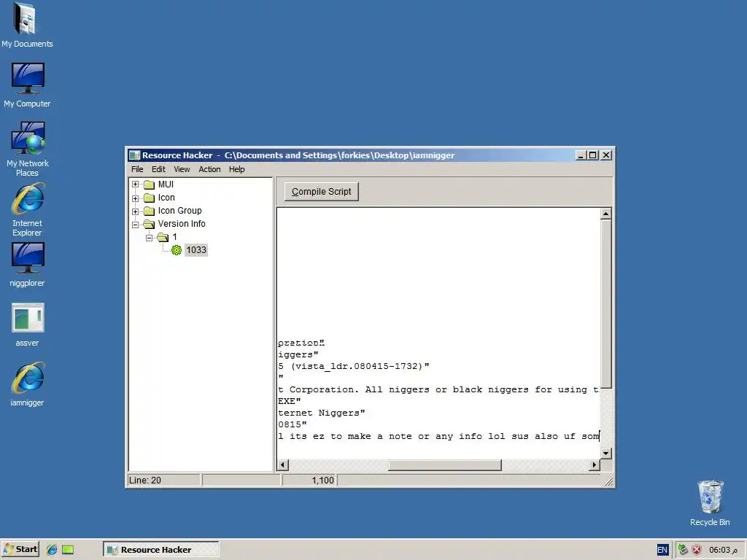This screenshot has width=747, height=560.
Task: Expand the Icon tree node
Action: (x=135, y=198)
